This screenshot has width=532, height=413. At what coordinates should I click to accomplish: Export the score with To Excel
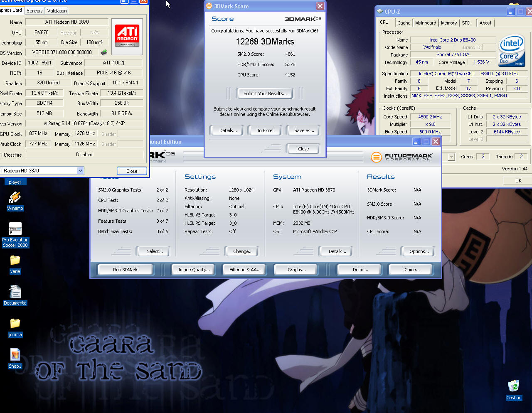[265, 130]
